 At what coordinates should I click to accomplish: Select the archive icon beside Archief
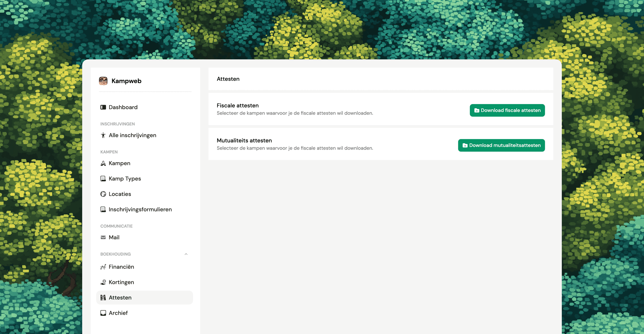tap(103, 313)
